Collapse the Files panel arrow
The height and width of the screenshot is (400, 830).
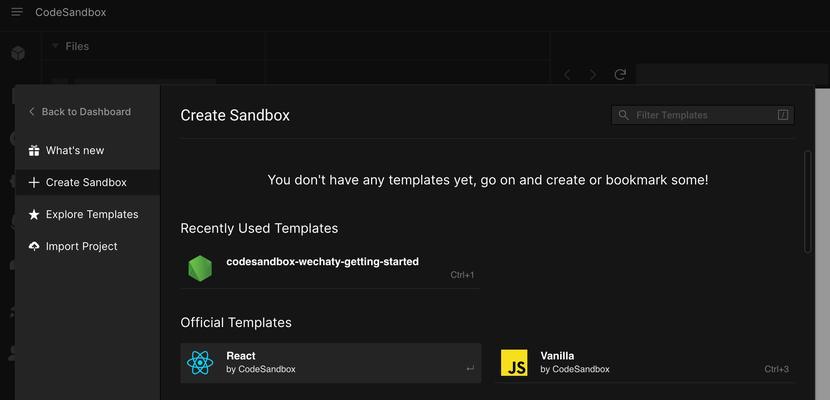click(x=55, y=46)
